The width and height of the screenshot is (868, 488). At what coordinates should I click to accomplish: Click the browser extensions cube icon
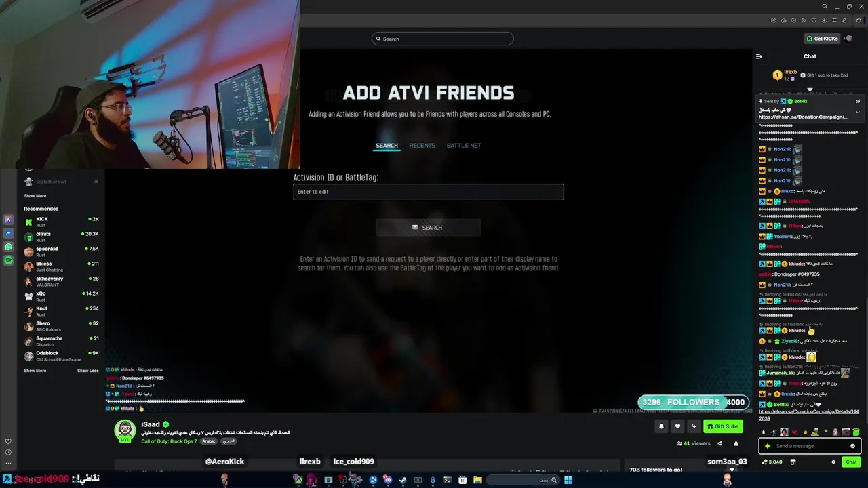click(859, 20)
